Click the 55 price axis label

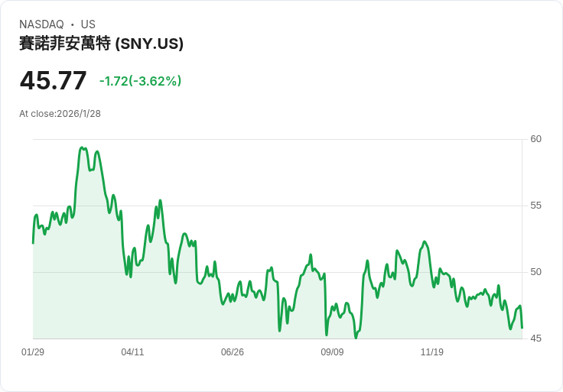(x=535, y=206)
